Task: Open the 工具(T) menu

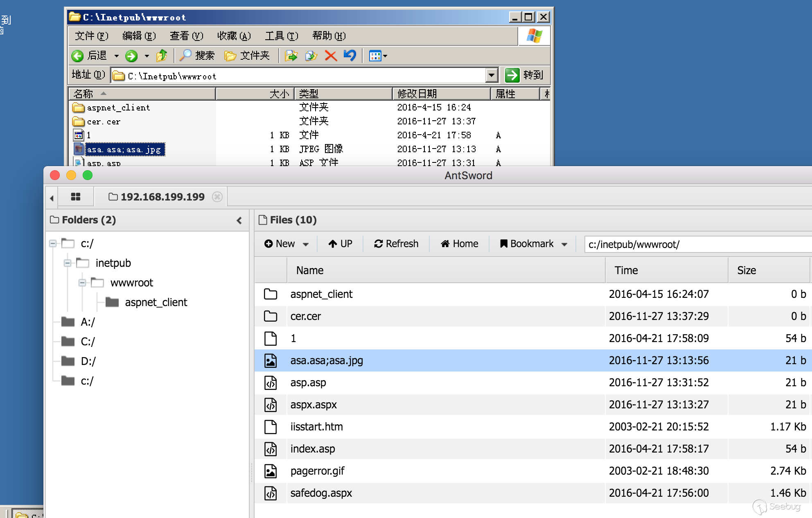Action: [x=281, y=36]
